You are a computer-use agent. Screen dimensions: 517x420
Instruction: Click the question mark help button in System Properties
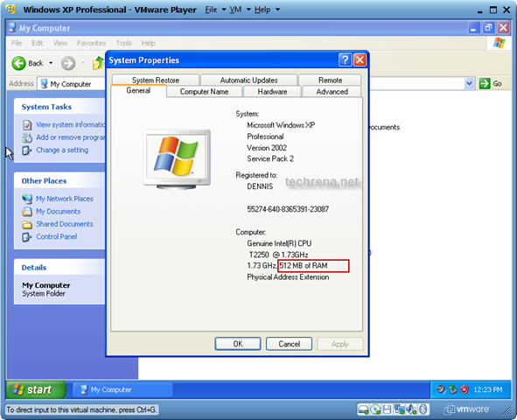click(x=345, y=60)
